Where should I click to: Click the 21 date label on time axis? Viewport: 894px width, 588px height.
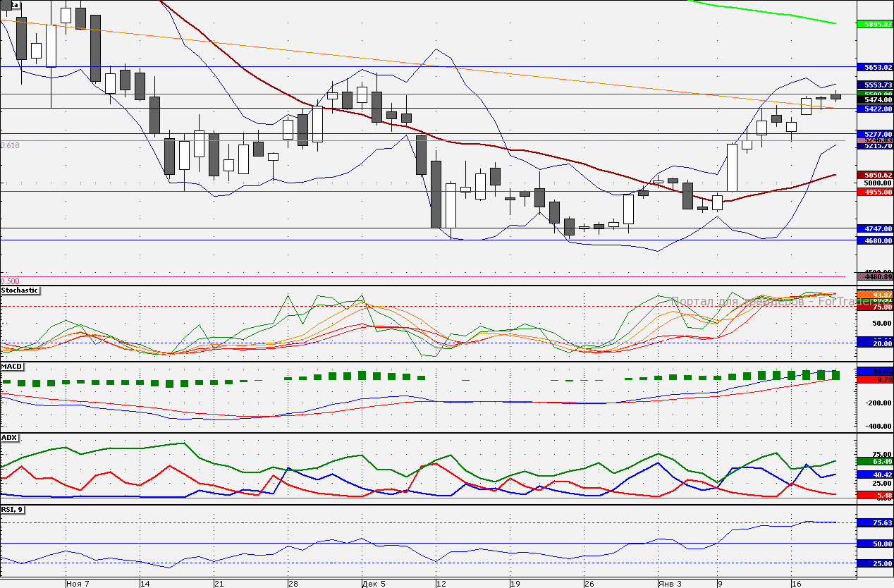[x=219, y=584]
